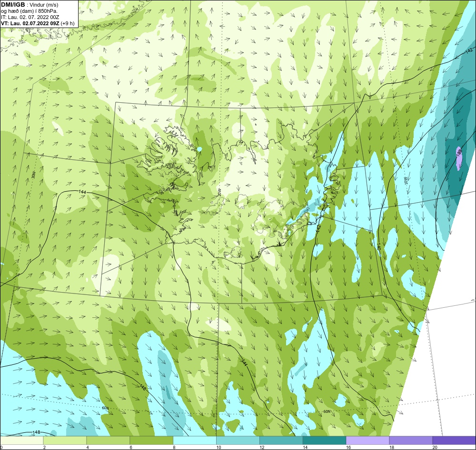Select the "IT: Lau. 02. 07. 2022 00Z" line
Image resolution: width=476 pixels, height=450 pixels.
pyautogui.click(x=30, y=17)
